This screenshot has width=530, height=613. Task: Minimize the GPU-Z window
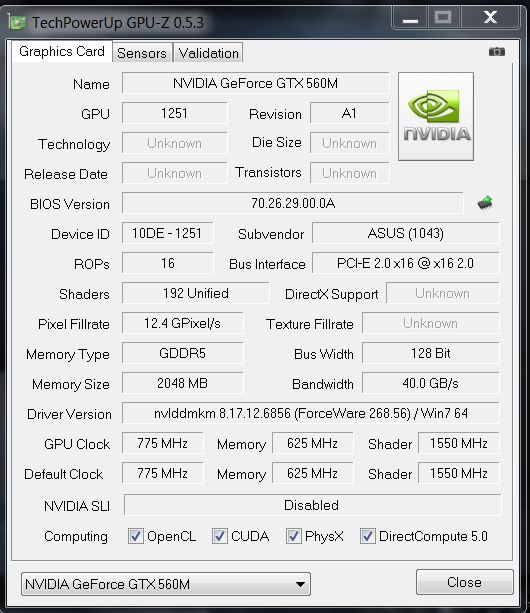(x=410, y=18)
